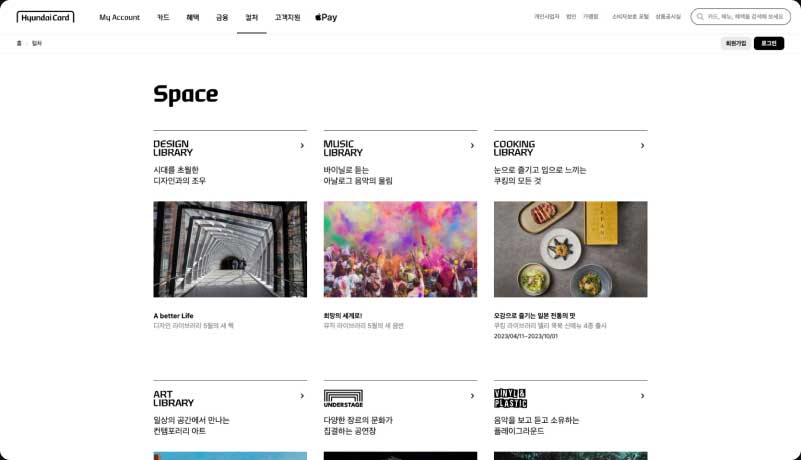Click the UNDERSTAGE logo

coord(343,399)
